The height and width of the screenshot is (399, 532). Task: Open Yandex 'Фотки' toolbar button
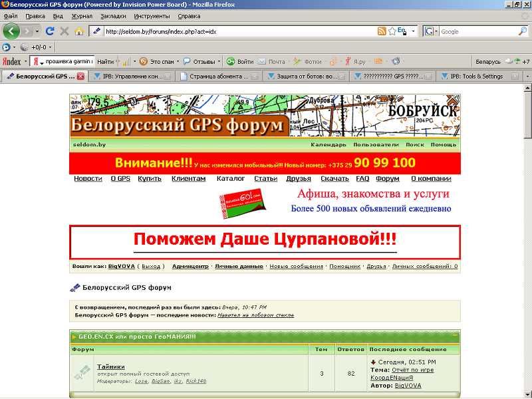(x=307, y=61)
